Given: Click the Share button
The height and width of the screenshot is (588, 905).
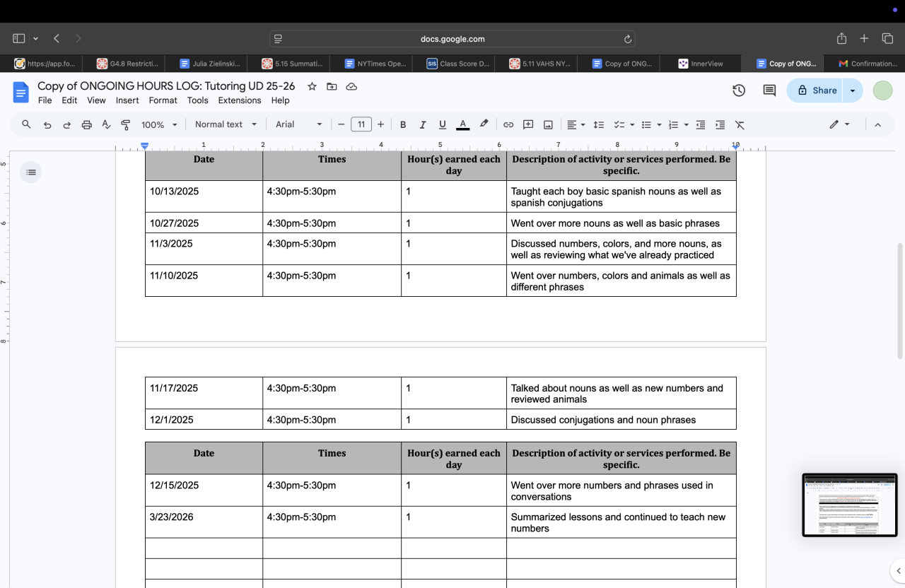Looking at the screenshot, I should click(x=817, y=90).
